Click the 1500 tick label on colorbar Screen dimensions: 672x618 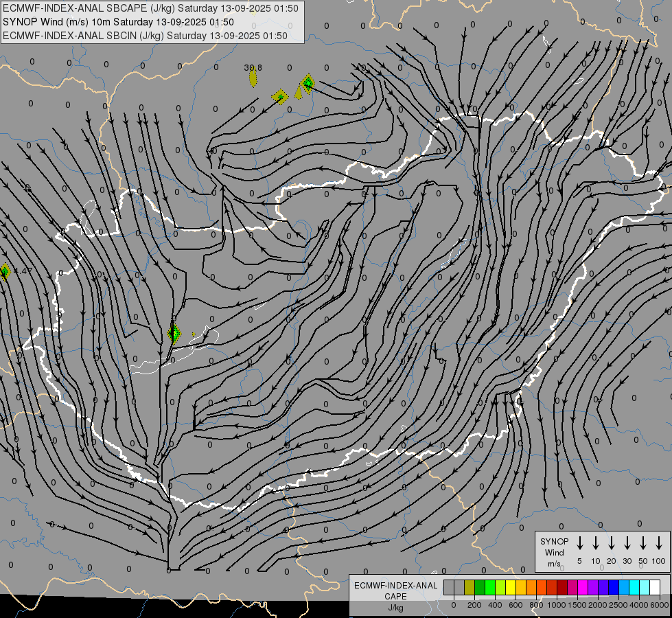coord(577,605)
